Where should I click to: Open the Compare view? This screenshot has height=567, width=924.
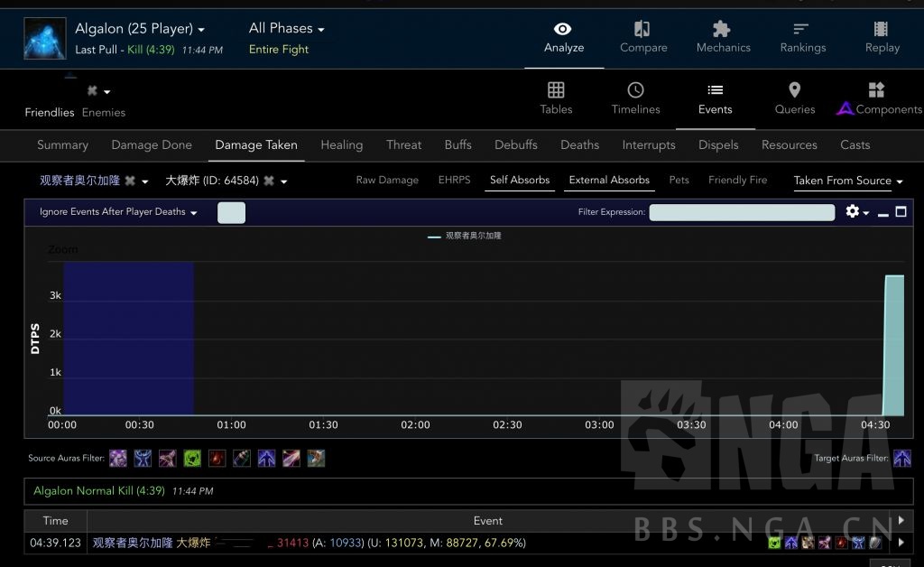point(642,37)
